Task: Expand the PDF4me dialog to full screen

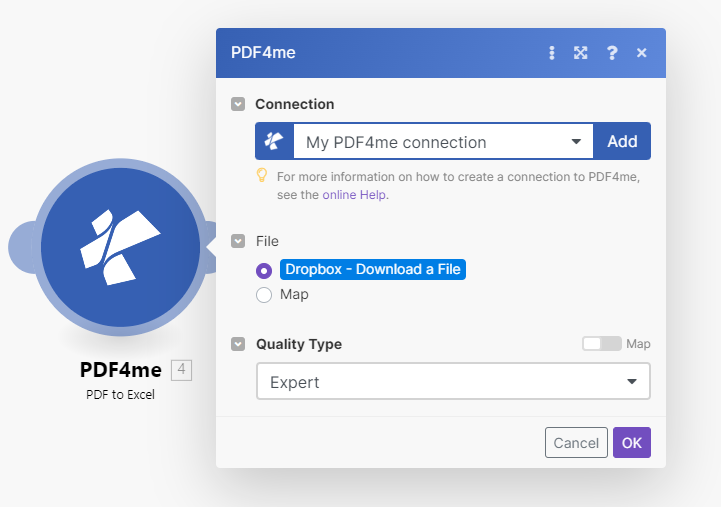Action: 581,53
